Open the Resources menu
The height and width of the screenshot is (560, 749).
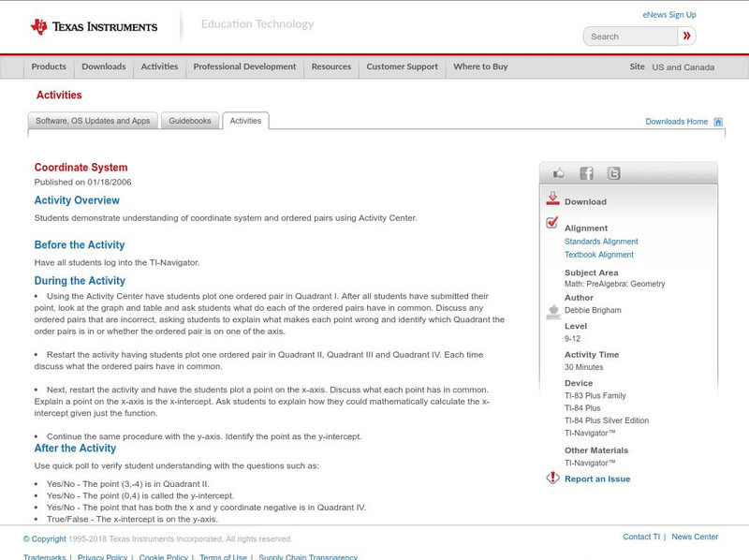click(331, 66)
